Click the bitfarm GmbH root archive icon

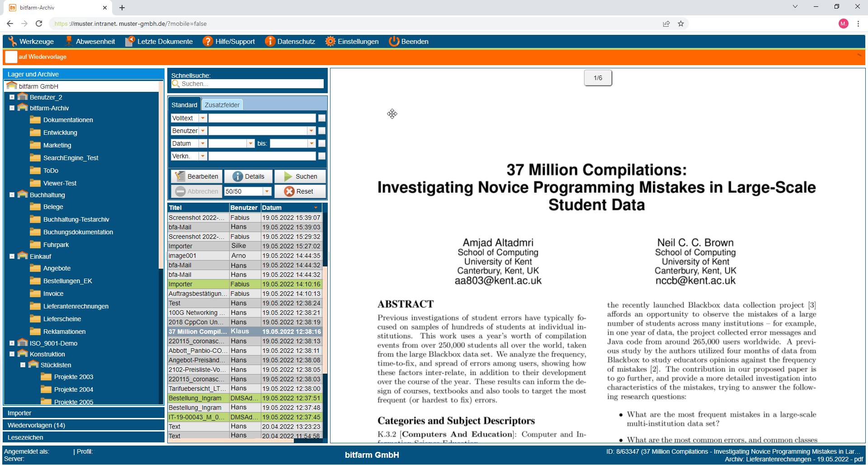coord(12,85)
